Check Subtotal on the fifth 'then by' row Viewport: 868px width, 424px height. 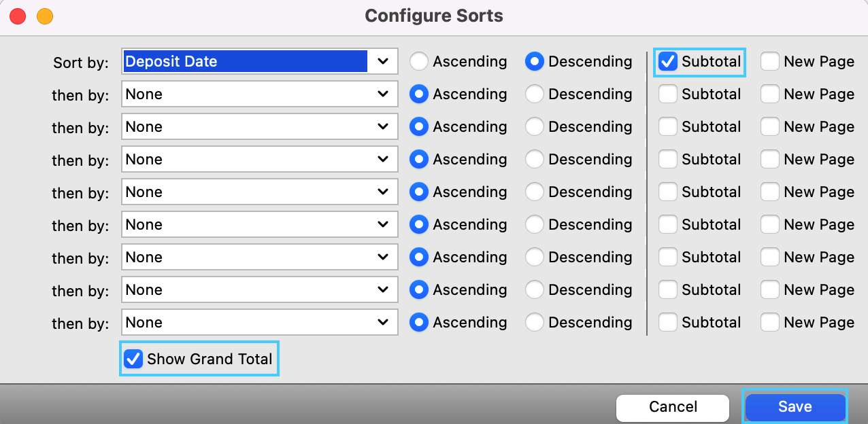click(668, 224)
